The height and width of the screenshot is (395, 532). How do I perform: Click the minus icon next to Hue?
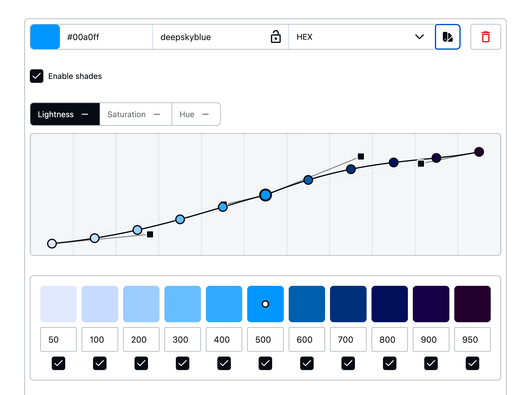[x=205, y=114]
